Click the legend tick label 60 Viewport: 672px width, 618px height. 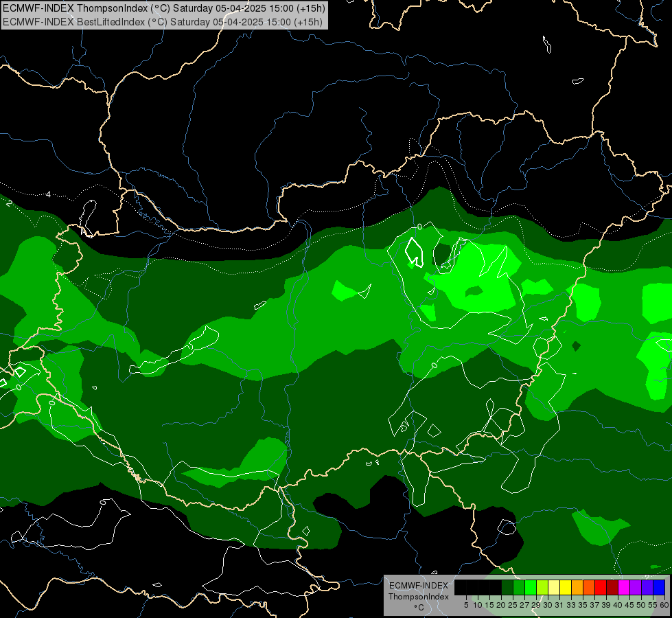click(664, 605)
